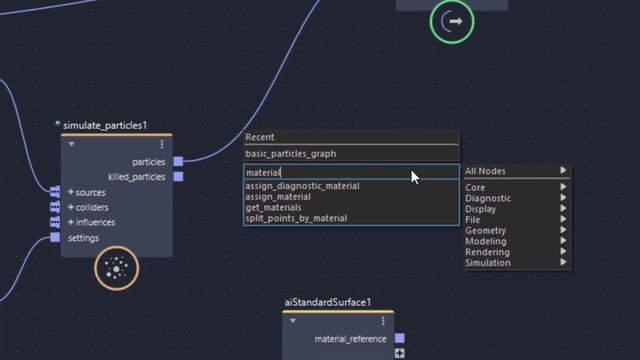Collapse the aiStandardSurface1 node
Viewport: 640px width, 360px height.
(x=293, y=321)
